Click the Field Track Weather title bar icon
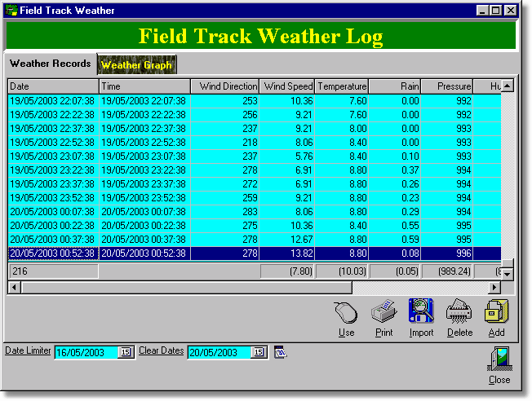 click(x=11, y=10)
